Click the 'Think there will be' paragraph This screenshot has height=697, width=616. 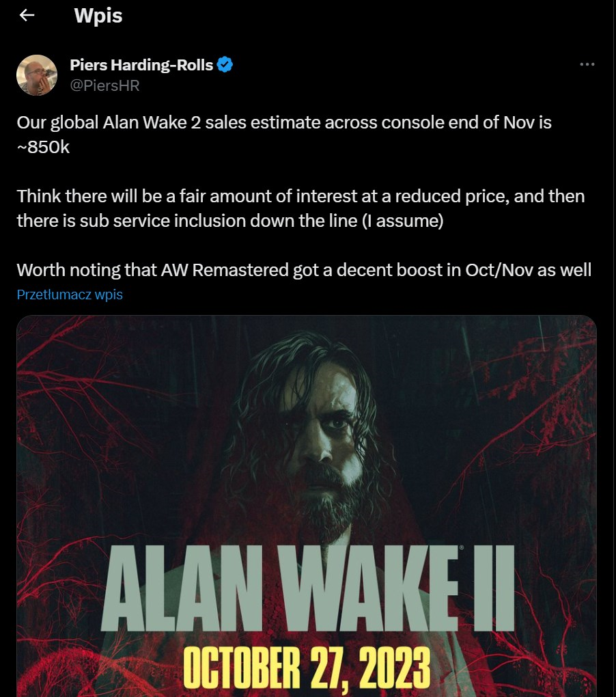(x=300, y=208)
